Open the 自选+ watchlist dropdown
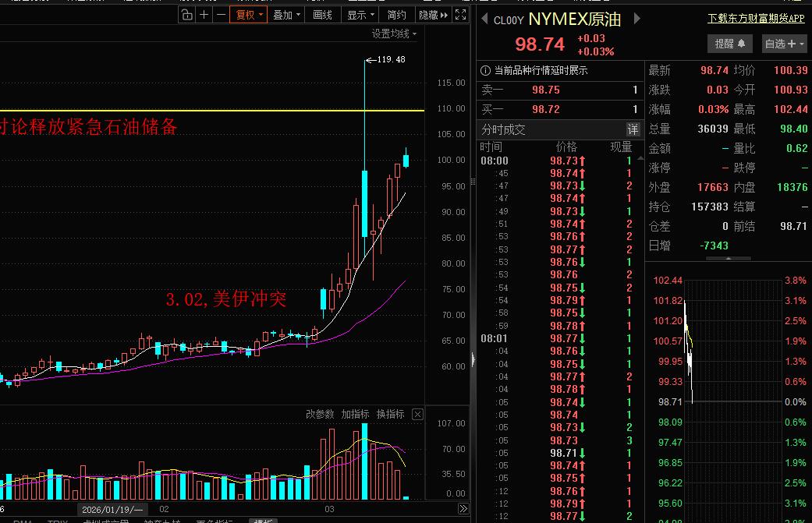The image size is (812, 523). tap(784, 44)
